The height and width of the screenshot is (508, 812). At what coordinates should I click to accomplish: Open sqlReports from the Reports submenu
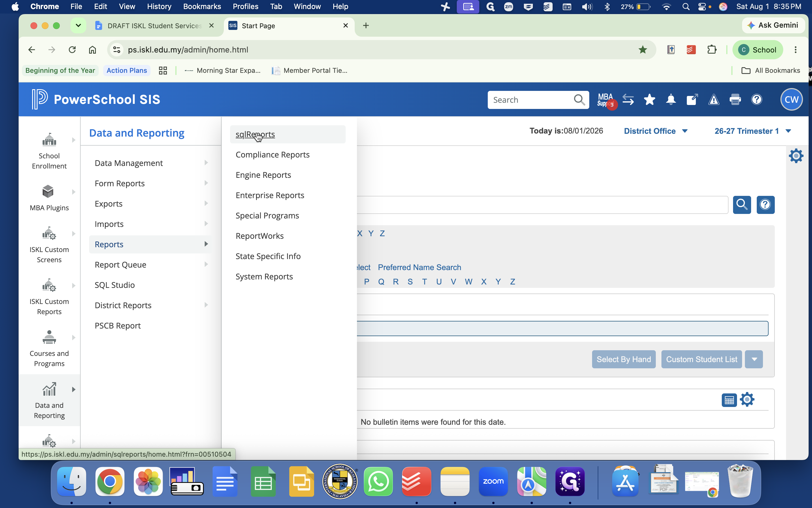pyautogui.click(x=255, y=134)
